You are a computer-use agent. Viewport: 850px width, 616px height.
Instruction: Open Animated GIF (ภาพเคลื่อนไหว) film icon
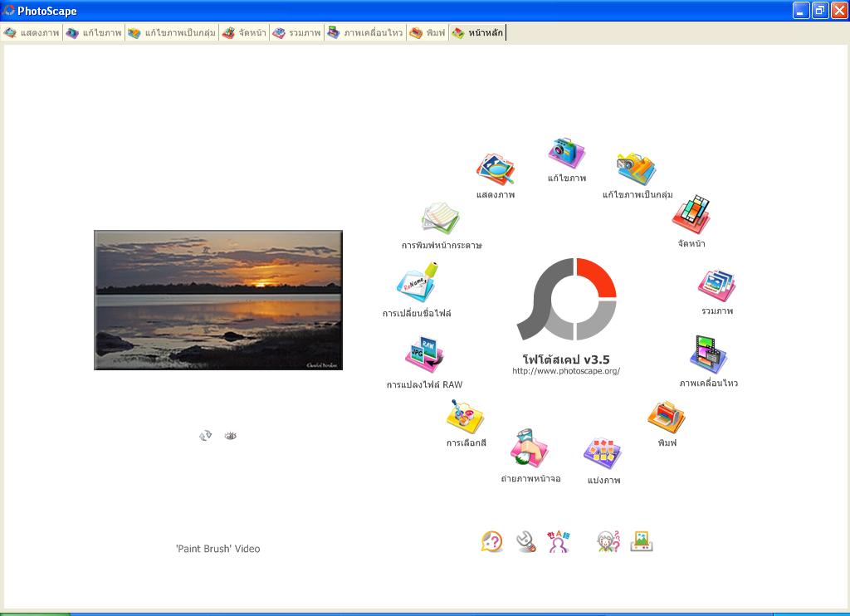click(708, 354)
